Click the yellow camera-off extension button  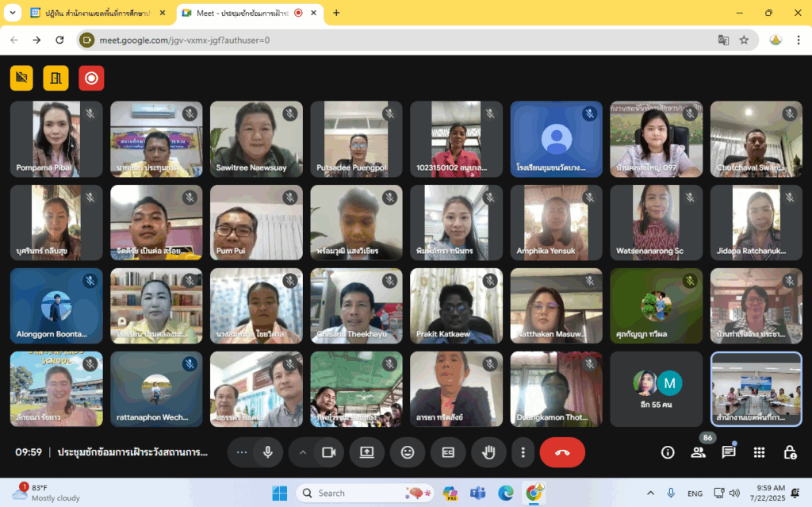(x=21, y=79)
